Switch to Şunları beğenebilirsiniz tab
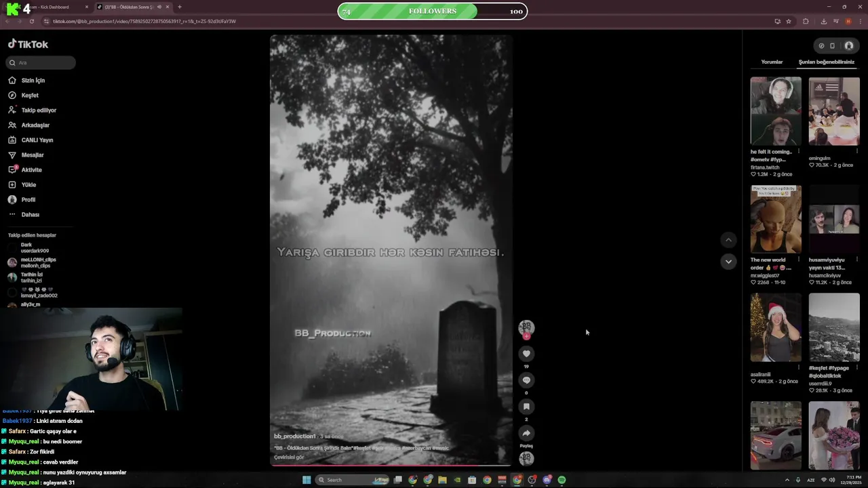The image size is (868, 488). [826, 62]
